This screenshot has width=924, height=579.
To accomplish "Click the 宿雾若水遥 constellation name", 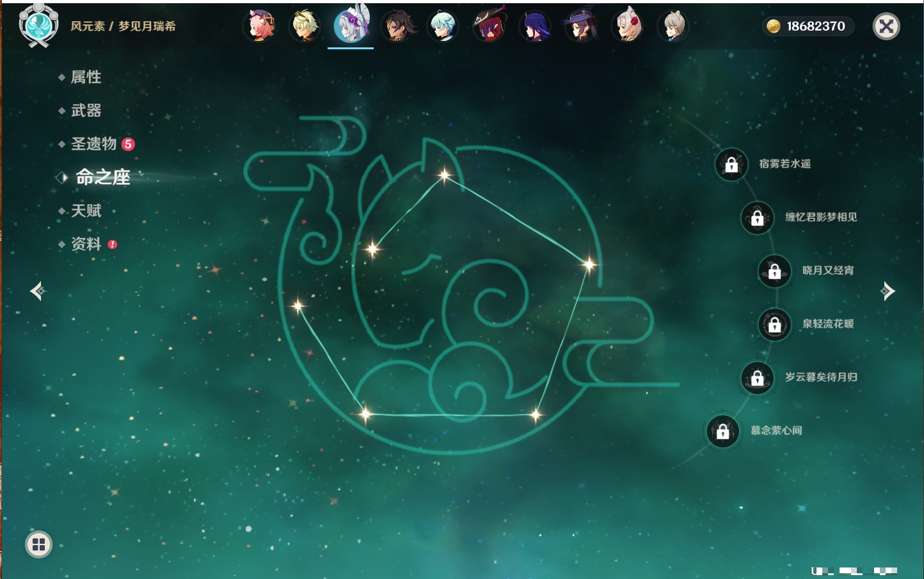I will tap(785, 164).
